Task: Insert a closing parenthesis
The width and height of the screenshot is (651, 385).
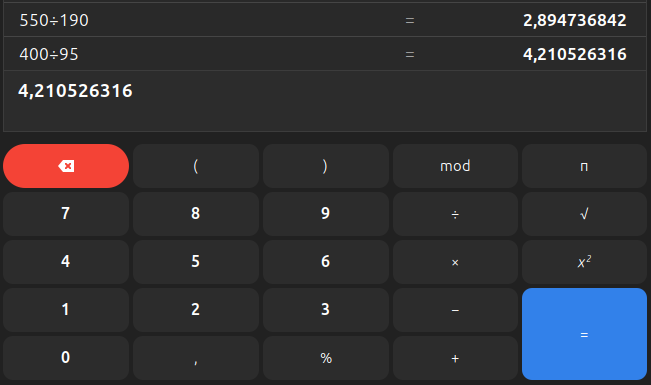Action: click(326, 166)
